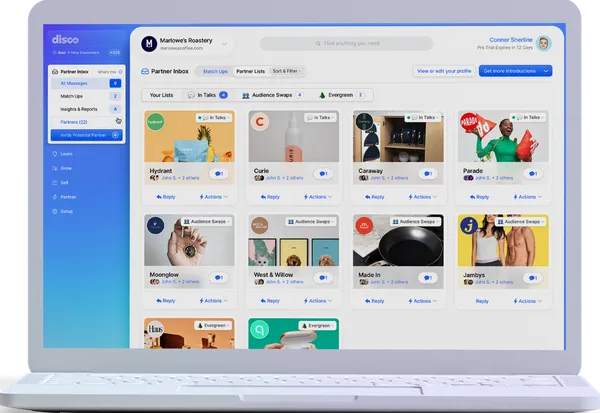Click the Curie C brand logo
The height and width of the screenshot is (413, 600).
260,122
